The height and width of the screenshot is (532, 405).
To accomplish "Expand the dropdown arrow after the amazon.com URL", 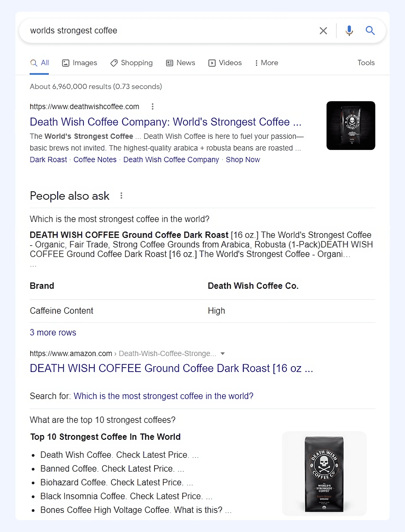I will click(223, 354).
